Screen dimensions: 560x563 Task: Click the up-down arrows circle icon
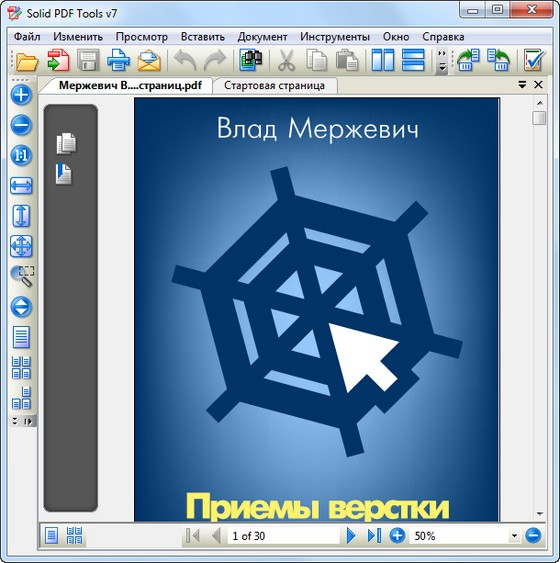(x=21, y=307)
